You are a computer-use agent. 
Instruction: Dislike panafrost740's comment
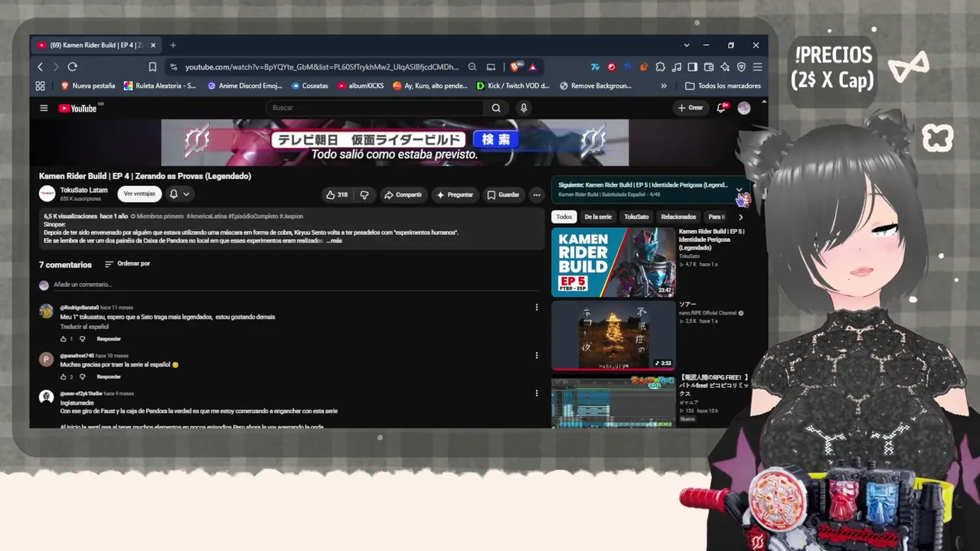click(82, 377)
